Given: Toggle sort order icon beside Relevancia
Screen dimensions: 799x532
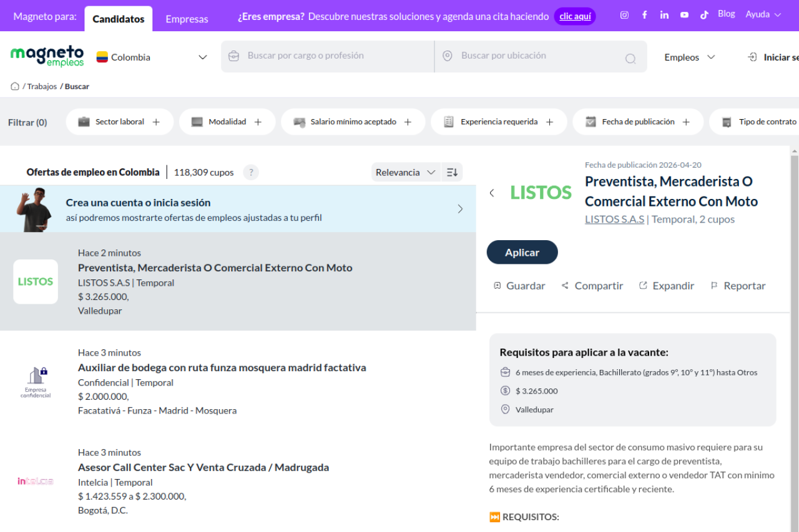Looking at the screenshot, I should (x=452, y=172).
